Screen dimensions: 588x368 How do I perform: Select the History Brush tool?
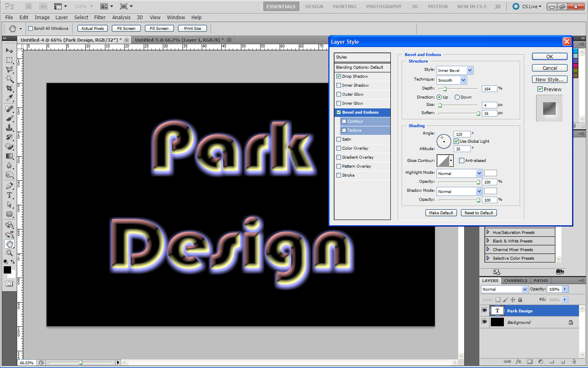tap(9, 137)
